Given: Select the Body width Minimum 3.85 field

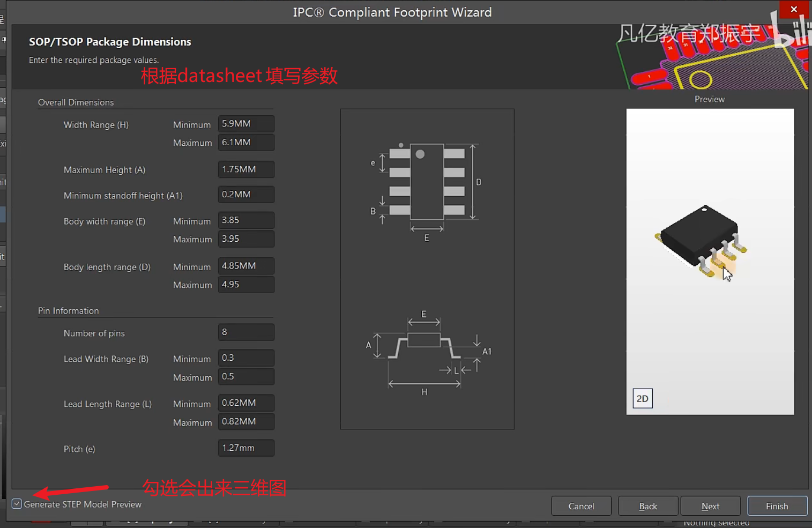Looking at the screenshot, I should click(x=245, y=220).
